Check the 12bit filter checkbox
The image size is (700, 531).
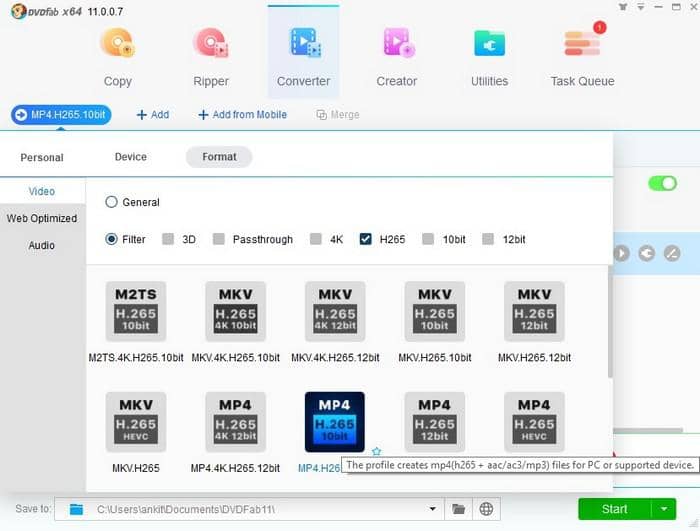(x=488, y=239)
